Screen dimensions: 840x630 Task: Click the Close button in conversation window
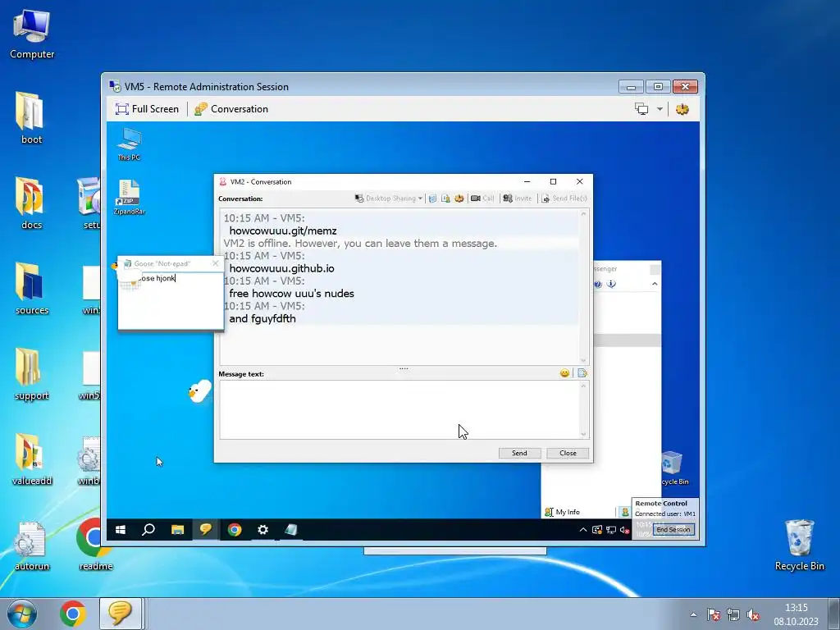point(568,453)
